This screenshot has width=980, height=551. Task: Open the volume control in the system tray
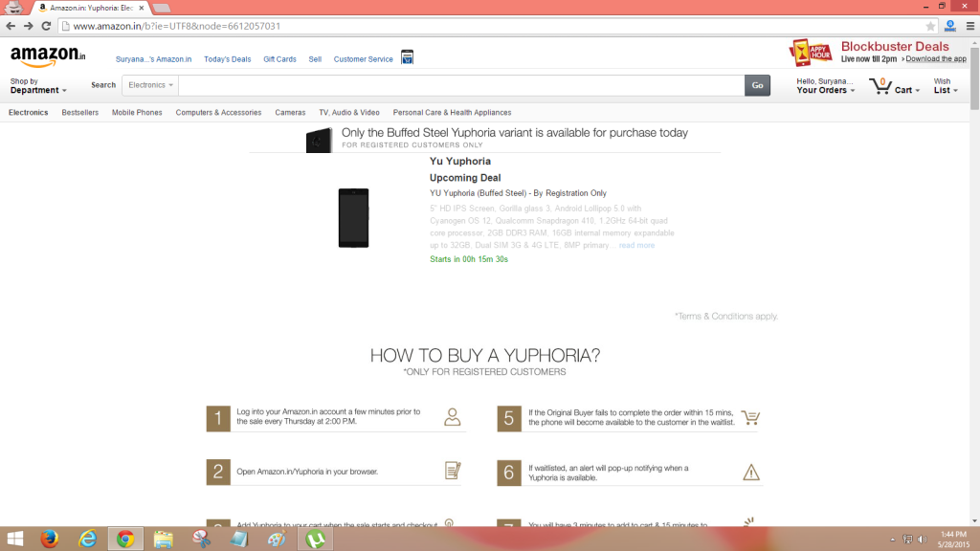pyautogui.click(x=922, y=540)
